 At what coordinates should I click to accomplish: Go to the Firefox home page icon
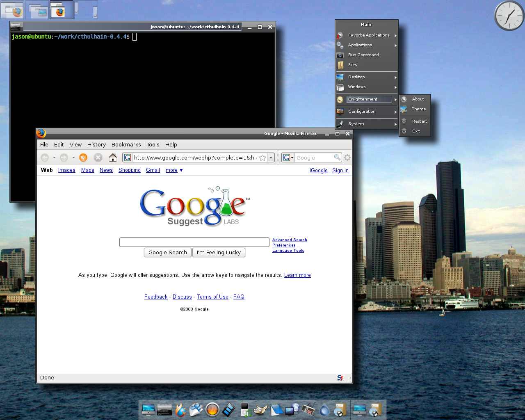tap(113, 157)
